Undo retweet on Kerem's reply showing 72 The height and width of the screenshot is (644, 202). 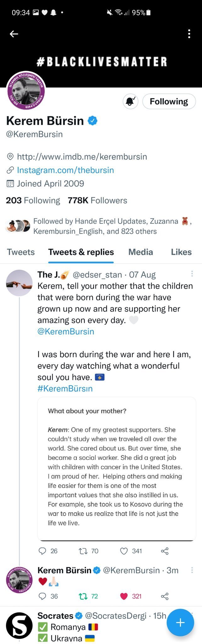tap(83, 596)
